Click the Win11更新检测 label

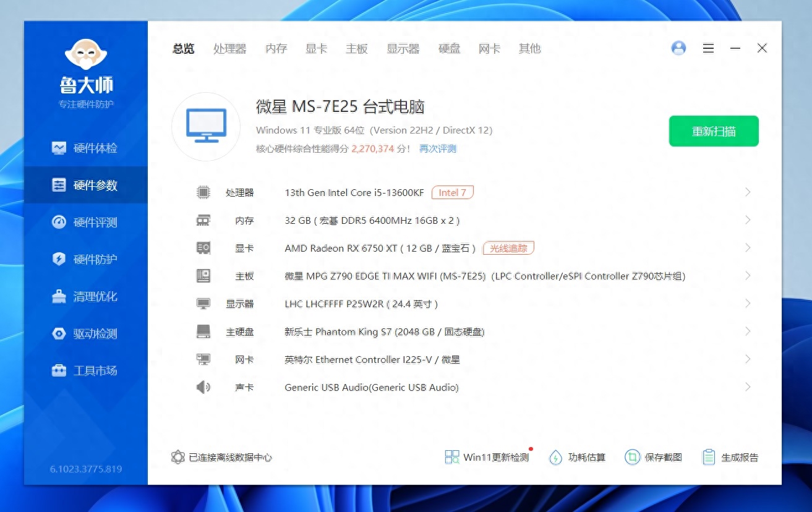496,458
